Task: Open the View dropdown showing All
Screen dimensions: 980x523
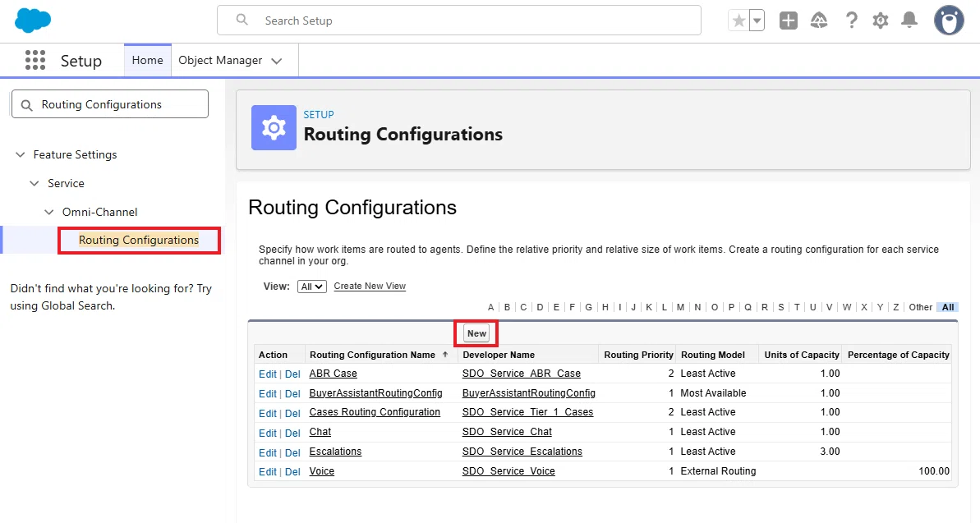Action: tap(312, 287)
